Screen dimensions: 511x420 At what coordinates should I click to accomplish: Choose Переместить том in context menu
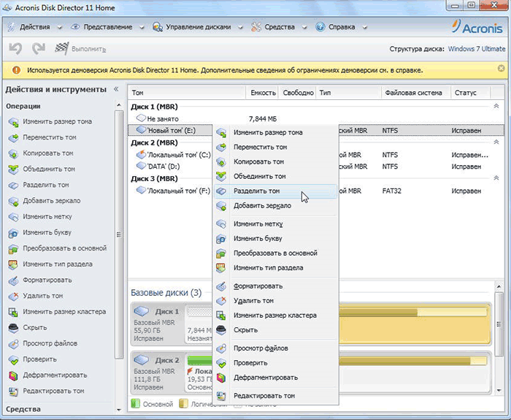point(275,147)
